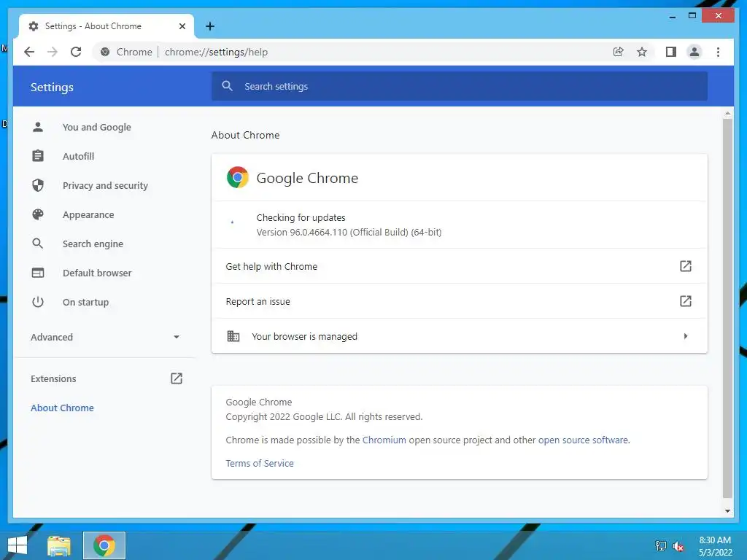Click the arrow on Your browser is managed
747x560 pixels.
pyautogui.click(x=686, y=336)
